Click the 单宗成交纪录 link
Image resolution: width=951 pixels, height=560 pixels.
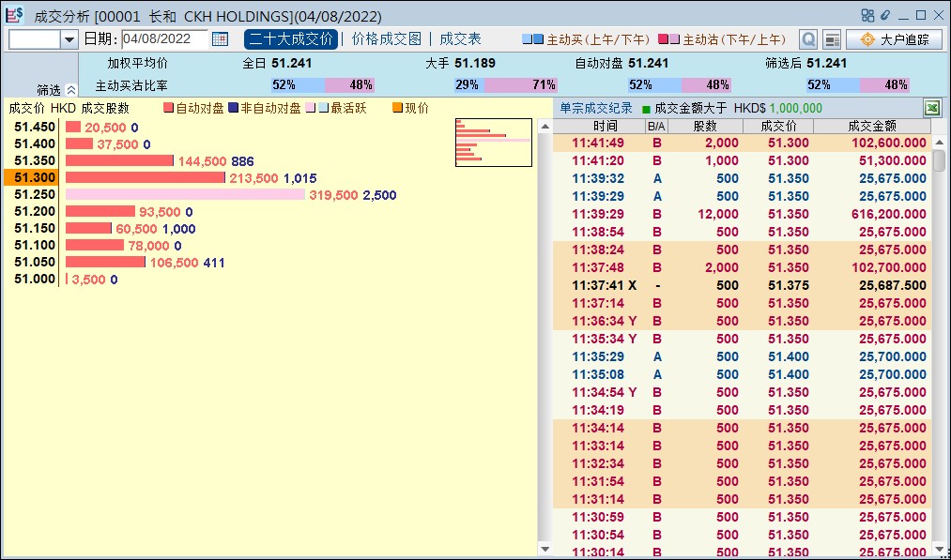point(596,108)
